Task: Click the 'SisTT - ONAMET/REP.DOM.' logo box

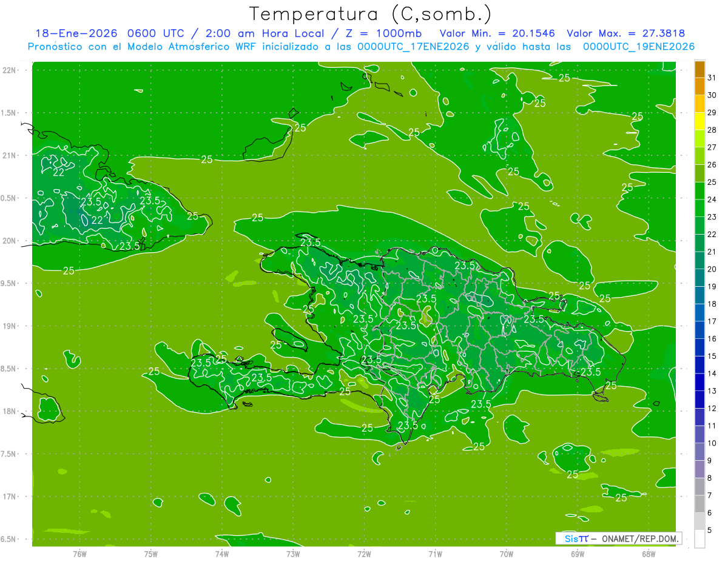Action: coord(619,538)
